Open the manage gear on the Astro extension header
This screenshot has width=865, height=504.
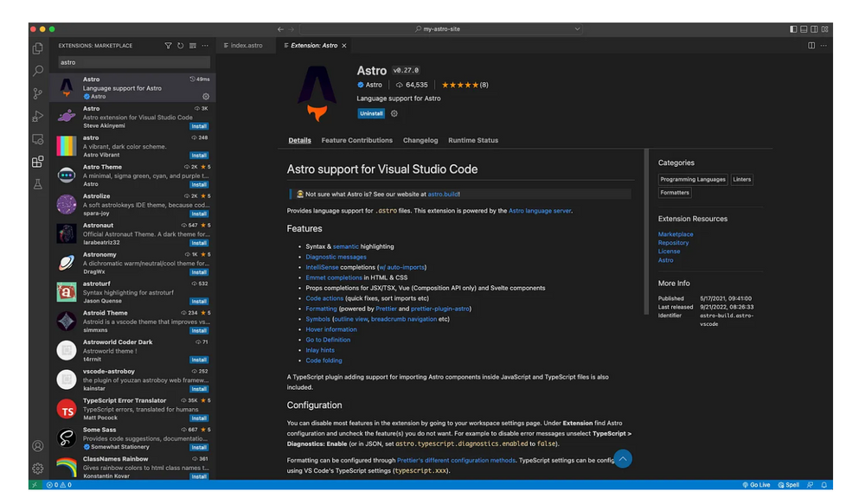coord(394,113)
